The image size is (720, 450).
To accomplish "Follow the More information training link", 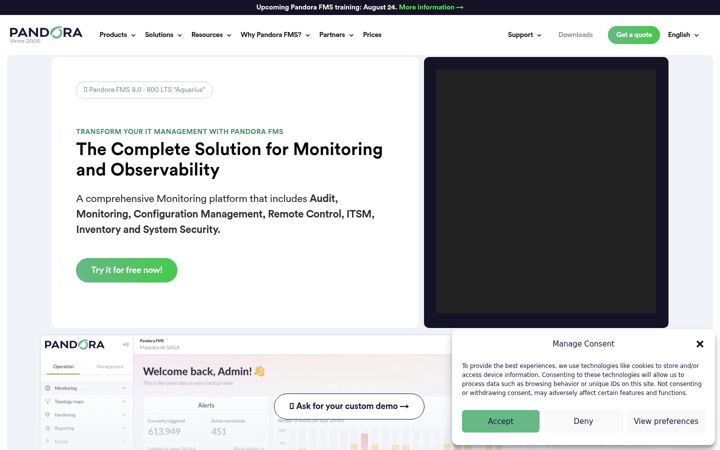I will coord(431,7).
